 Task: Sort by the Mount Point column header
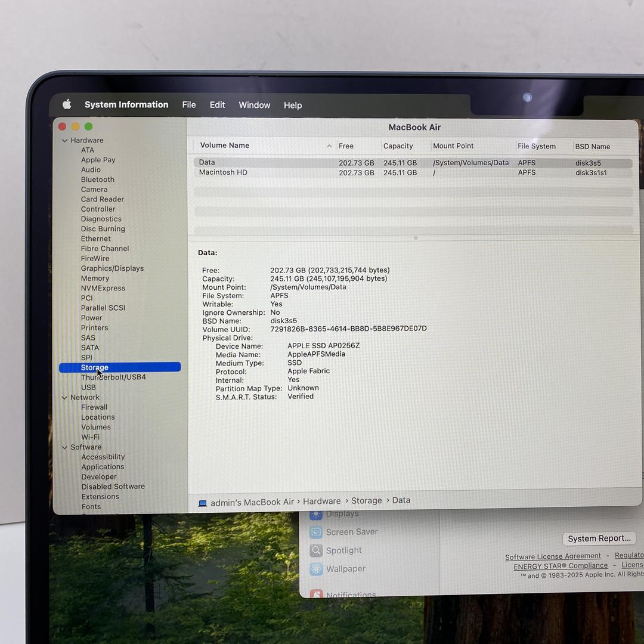[453, 146]
